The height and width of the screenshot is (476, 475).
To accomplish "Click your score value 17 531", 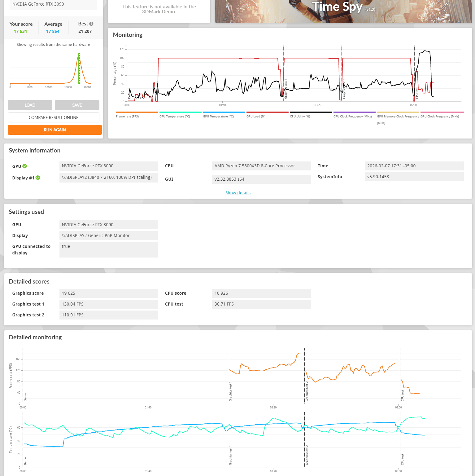I will pyautogui.click(x=20, y=31).
